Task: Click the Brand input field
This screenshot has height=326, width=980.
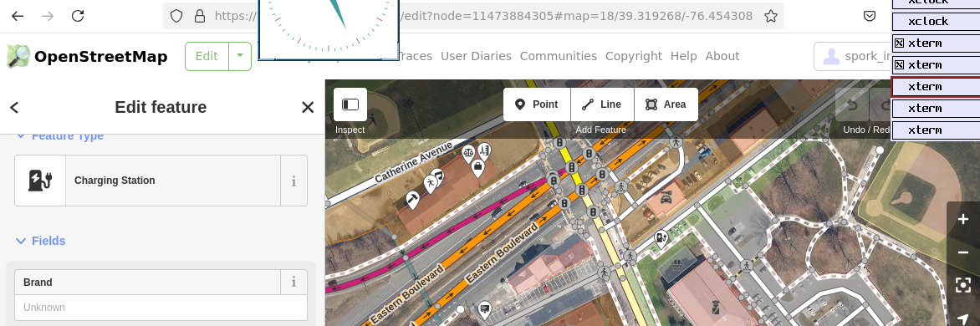Action: [x=161, y=308]
